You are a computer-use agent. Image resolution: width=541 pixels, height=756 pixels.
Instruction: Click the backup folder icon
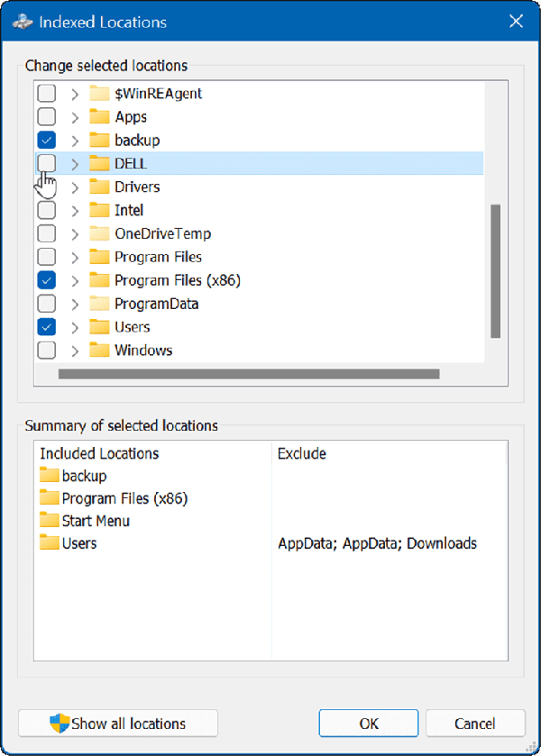(x=99, y=140)
